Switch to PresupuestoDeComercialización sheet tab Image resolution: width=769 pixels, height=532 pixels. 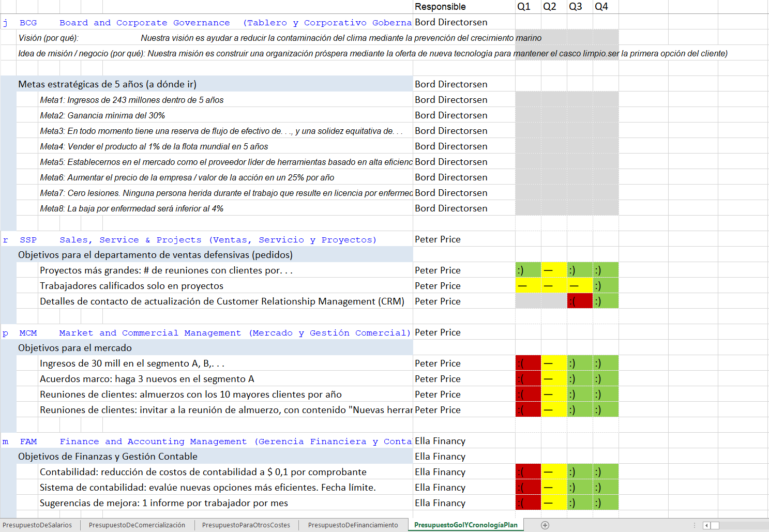[137, 525]
